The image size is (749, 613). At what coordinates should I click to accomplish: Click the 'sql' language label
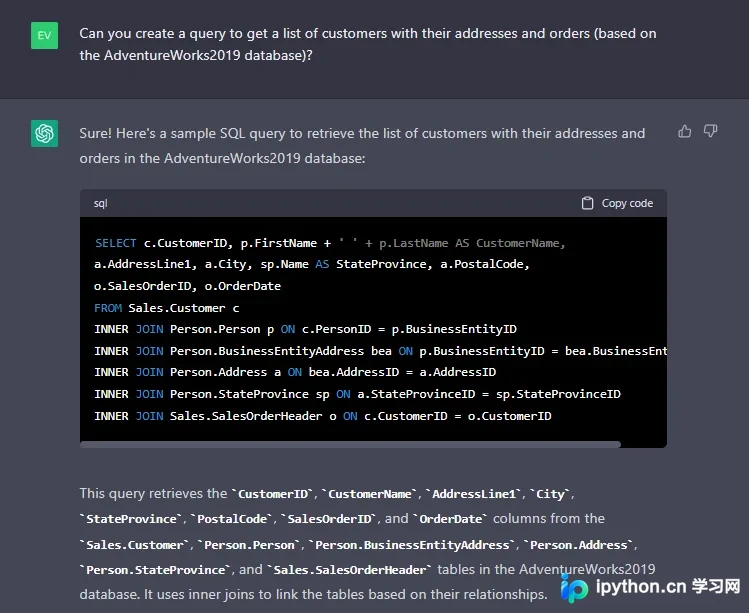click(x=100, y=204)
